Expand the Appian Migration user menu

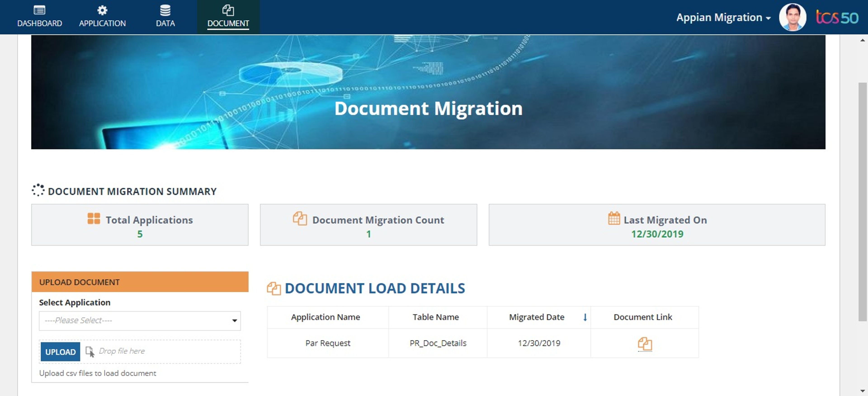pyautogui.click(x=723, y=17)
